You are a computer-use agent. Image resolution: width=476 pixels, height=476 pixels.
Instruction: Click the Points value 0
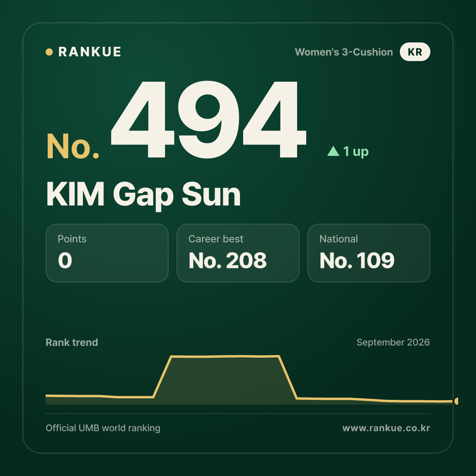click(x=65, y=261)
